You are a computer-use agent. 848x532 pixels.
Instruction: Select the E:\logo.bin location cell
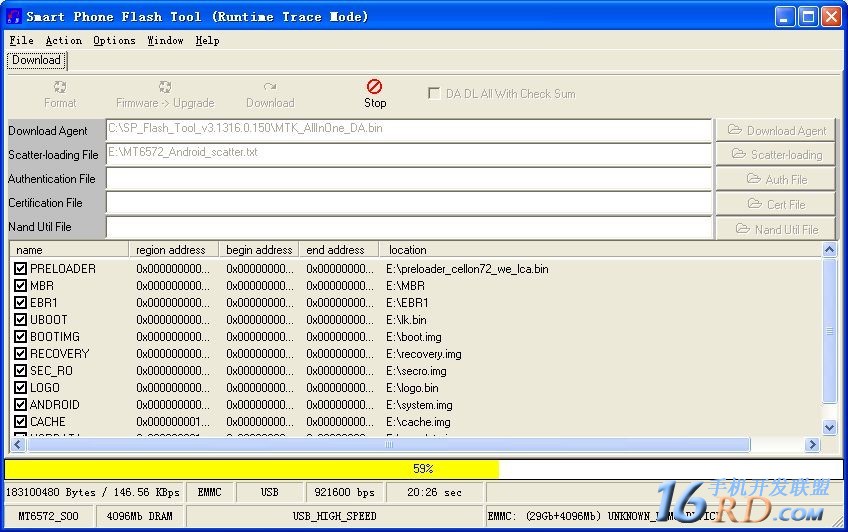tap(412, 388)
